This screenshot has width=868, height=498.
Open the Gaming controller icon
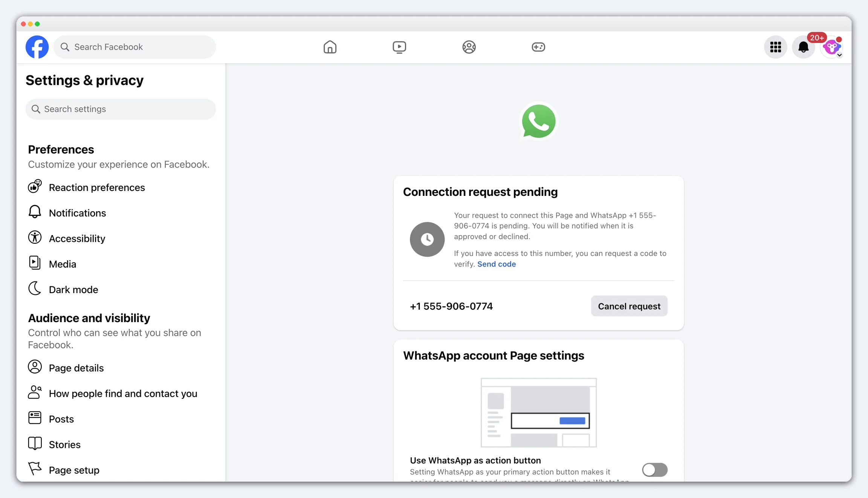tap(538, 47)
